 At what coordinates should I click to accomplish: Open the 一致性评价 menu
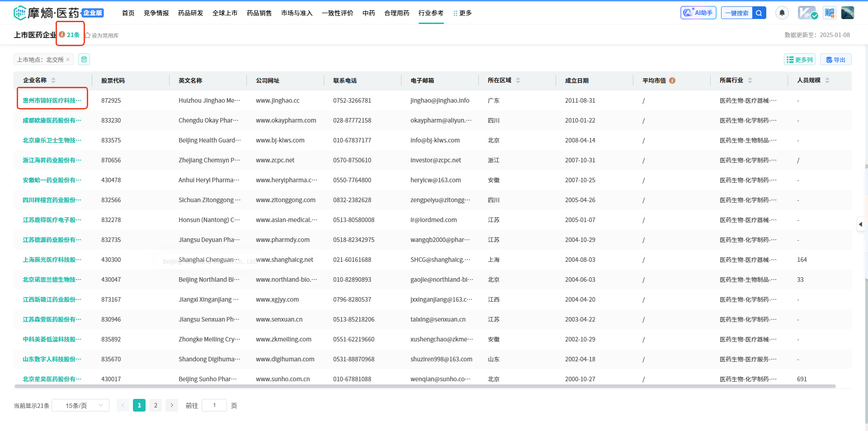coord(337,13)
